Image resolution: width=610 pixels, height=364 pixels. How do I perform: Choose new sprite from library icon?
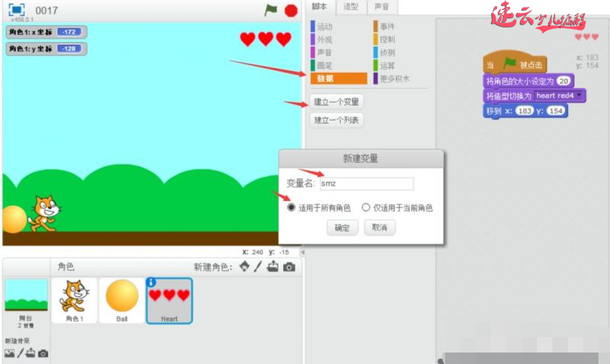click(244, 267)
